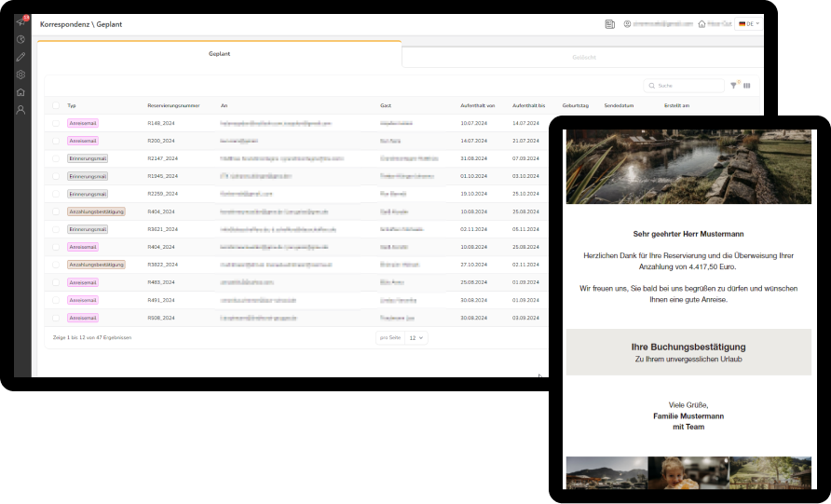Click the Anzahlungsbestätigung tag for R404_2024
This screenshot has width=831, height=504.
click(x=96, y=211)
